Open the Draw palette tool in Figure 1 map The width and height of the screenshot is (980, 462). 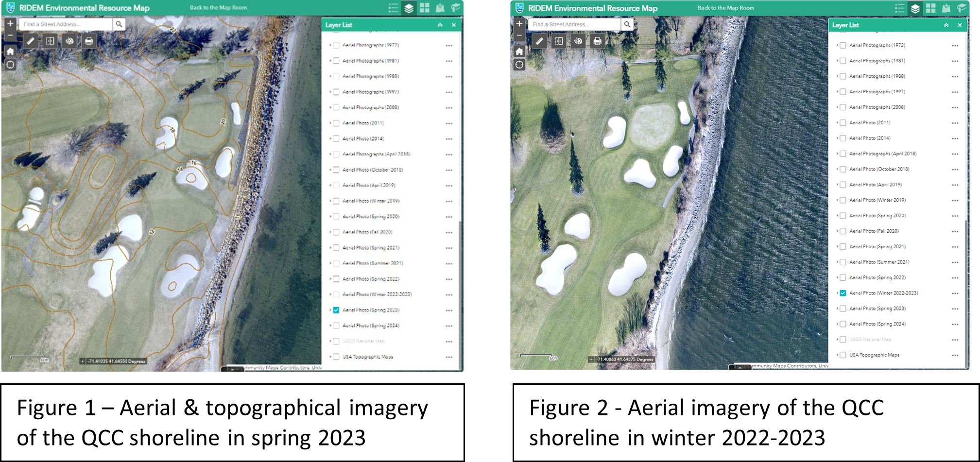(x=69, y=41)
